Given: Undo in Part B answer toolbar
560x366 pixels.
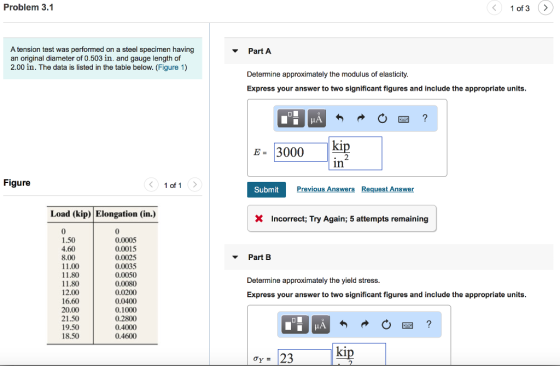Looking at the screenshot, I should (x=343, y=324).
